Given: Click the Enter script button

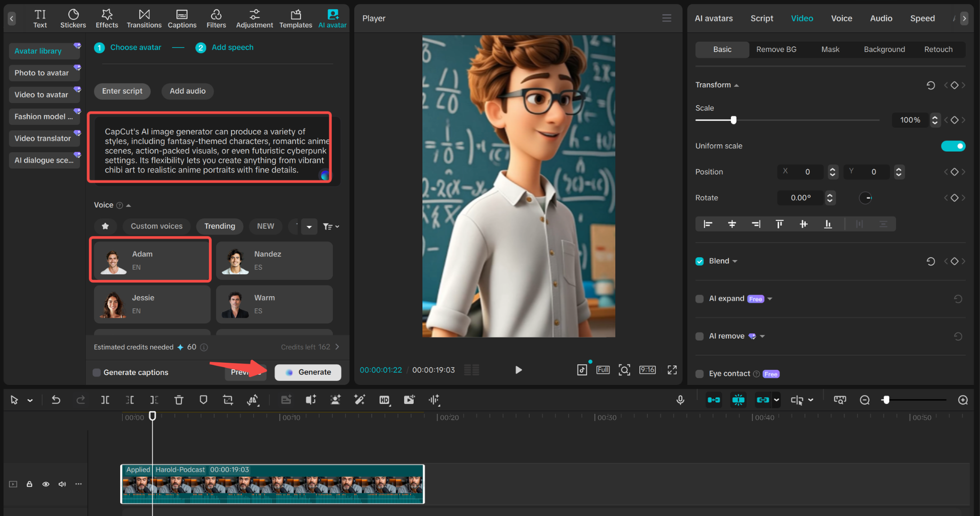Looking at the screenshot, I should coord(122,91).
